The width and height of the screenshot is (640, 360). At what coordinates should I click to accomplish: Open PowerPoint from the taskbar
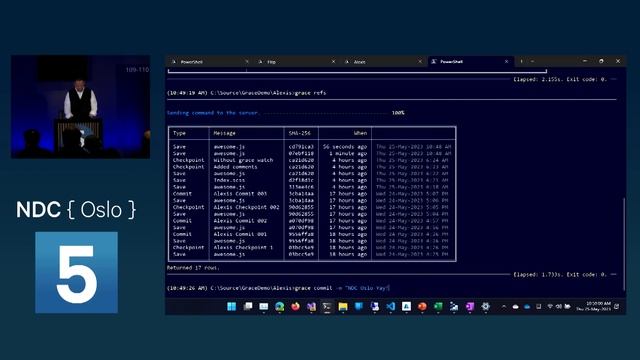[422, 307]
